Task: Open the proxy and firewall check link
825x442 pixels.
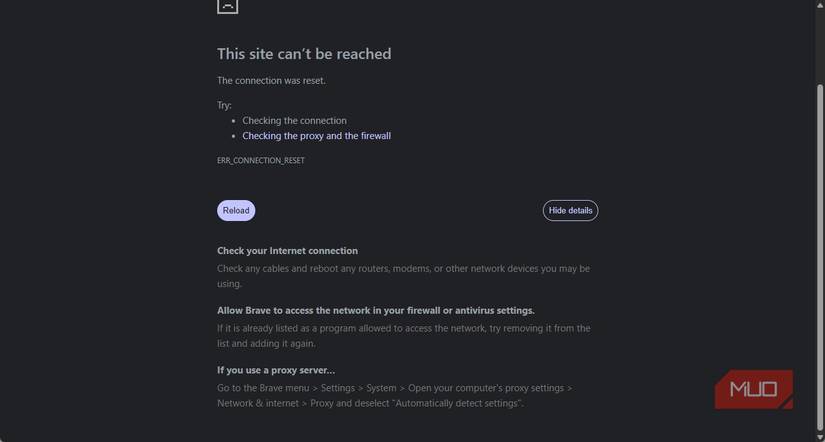Action: coord(316,136)
